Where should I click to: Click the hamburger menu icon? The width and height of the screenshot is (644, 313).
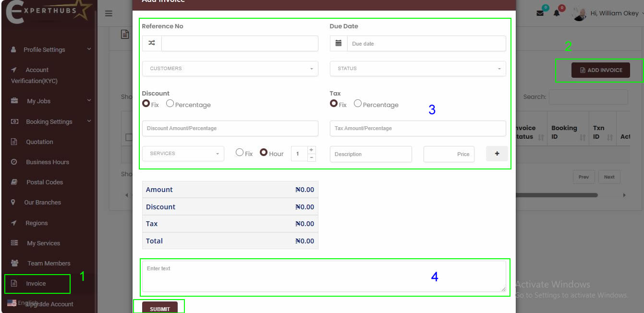109,13
